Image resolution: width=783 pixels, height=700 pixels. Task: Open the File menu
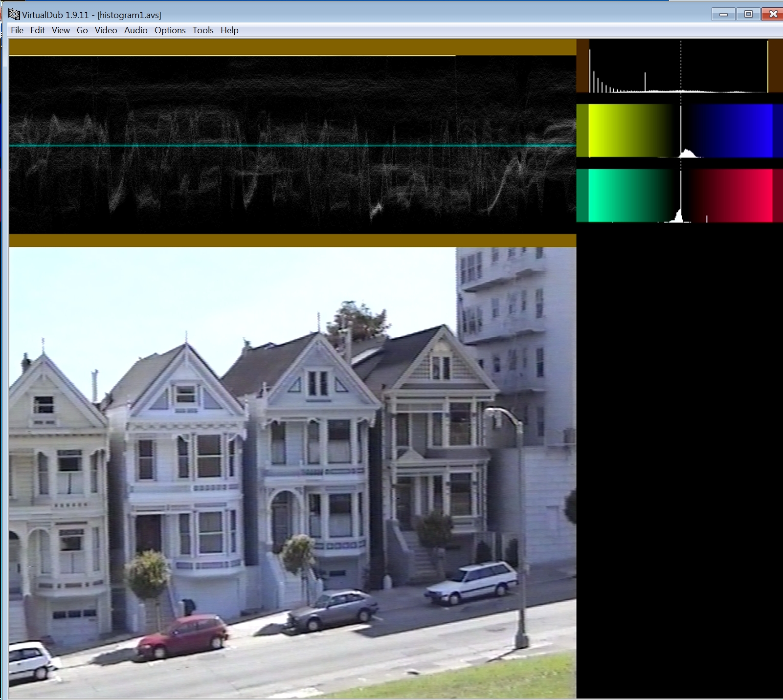click(x=17, y=30)
